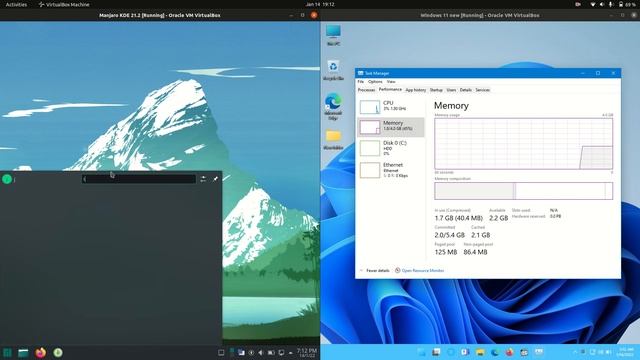This screenshot has width=640, height=360.
Task: Launch Firefox from the Windows 11 taskbar
Action: tap(509, 352)
